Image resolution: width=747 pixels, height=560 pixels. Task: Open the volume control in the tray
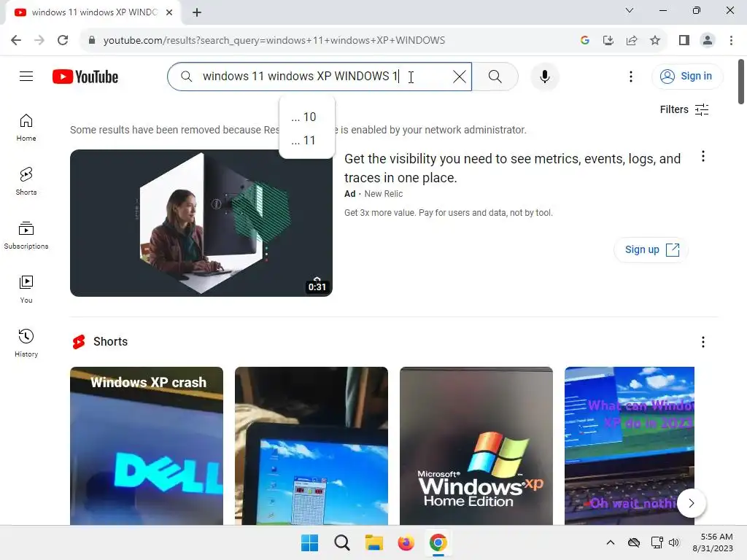pos(673,542)
